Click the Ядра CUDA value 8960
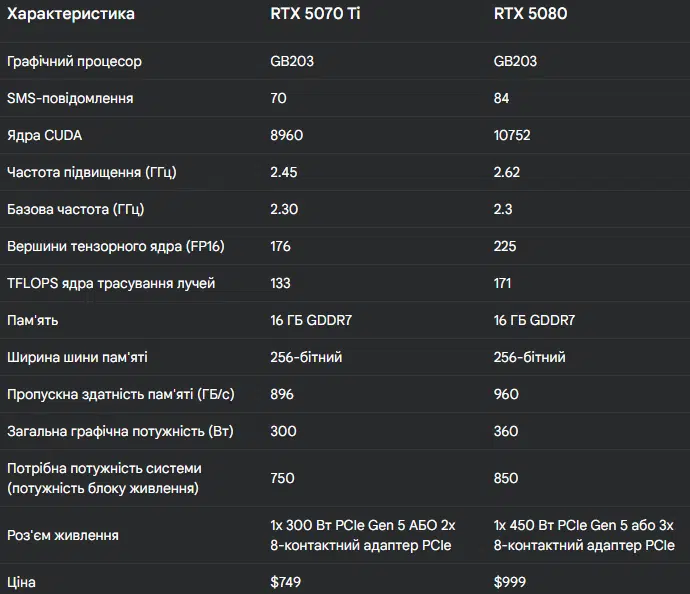The height and width of the screenshot is (594, 690). (x=286, y=135)
